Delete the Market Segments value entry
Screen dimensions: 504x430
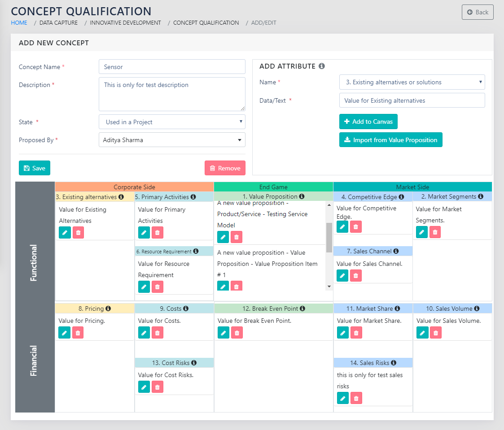[x=435, y=232]
